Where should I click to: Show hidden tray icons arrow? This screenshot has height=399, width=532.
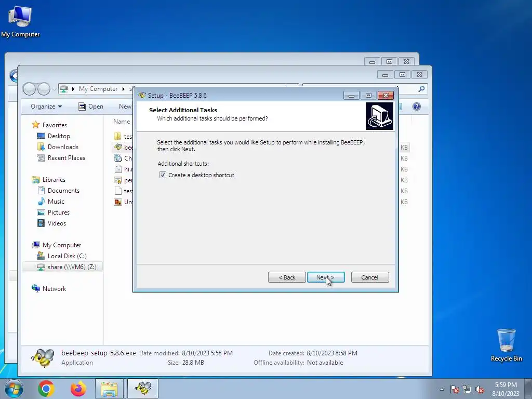click(x=442, y=389)
